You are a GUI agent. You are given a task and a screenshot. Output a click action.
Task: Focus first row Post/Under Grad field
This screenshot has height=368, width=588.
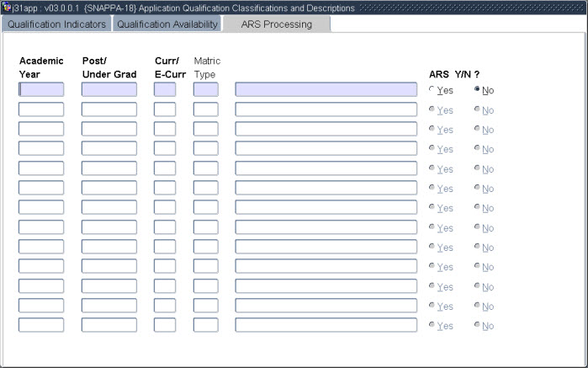pos(109,89)
